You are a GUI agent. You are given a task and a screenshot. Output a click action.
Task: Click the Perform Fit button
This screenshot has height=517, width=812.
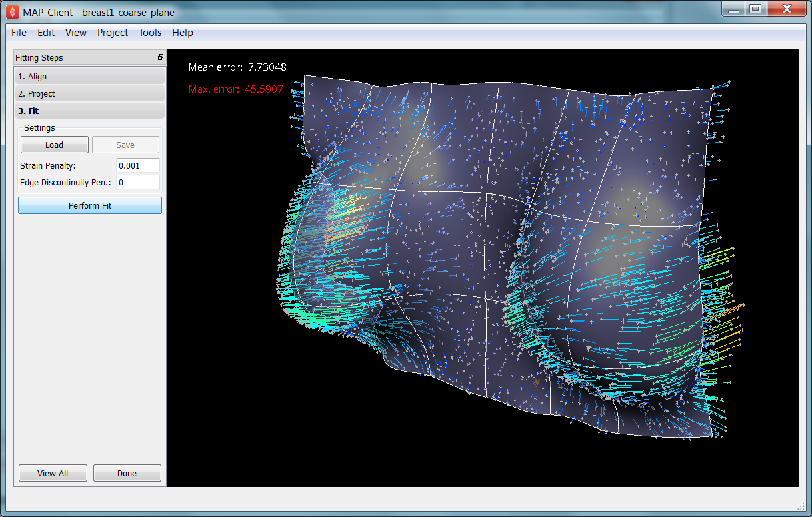[90, 205]
